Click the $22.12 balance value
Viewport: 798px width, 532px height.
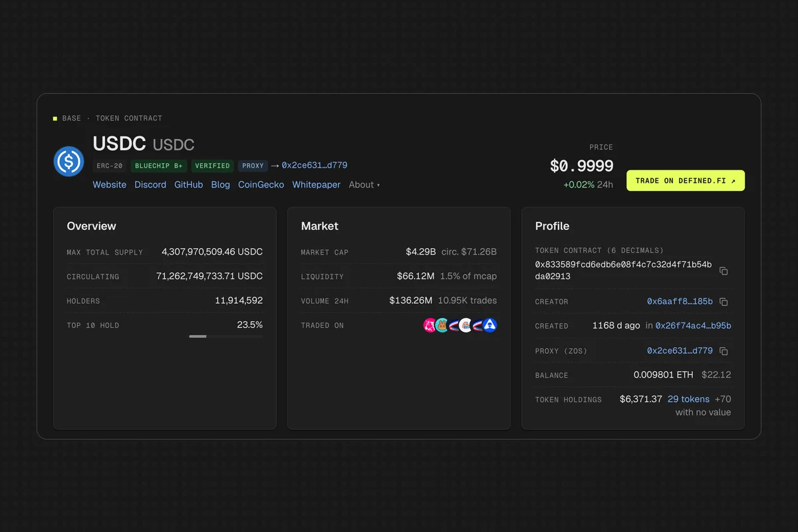point(716,375)
